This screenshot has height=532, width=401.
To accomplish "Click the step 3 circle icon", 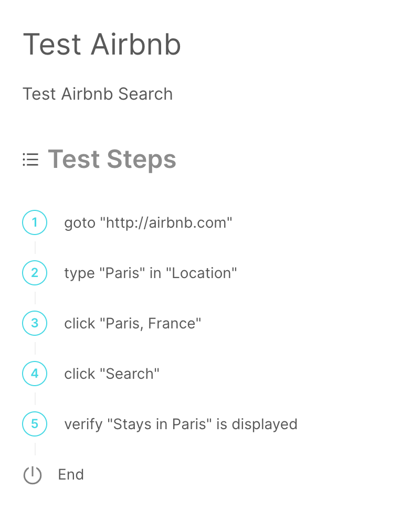I will 35,323.
